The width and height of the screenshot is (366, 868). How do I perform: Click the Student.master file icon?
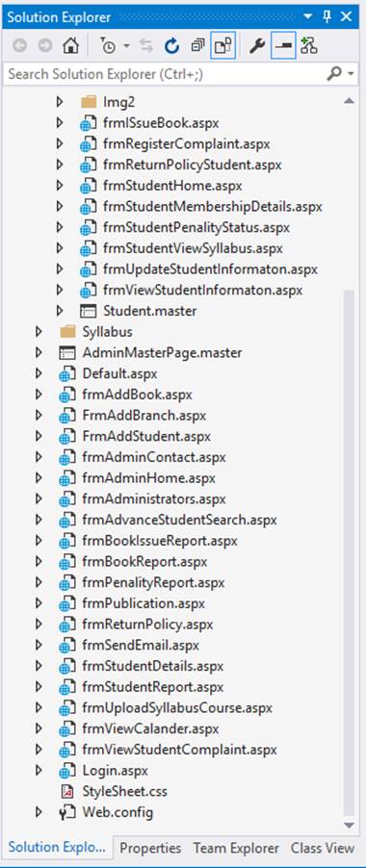pos(88,311)
